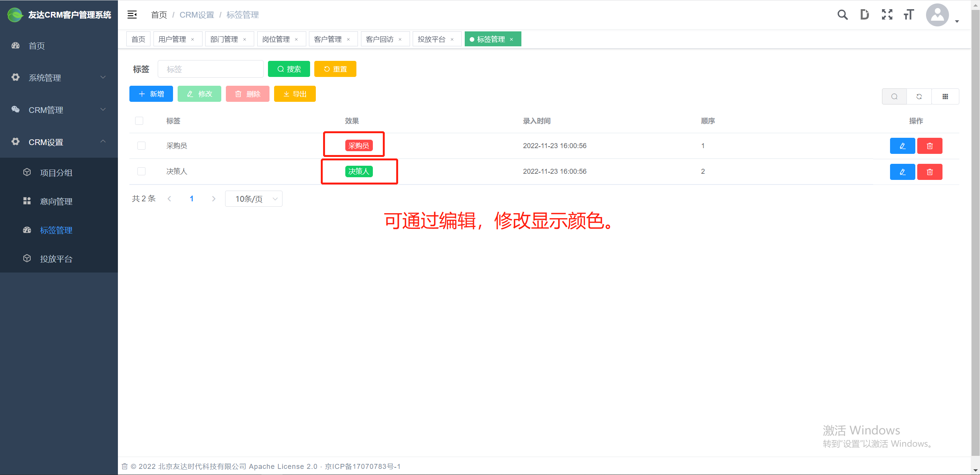
Task: Click the 决策人 label cell text
Action: click(x=176, y=171)
